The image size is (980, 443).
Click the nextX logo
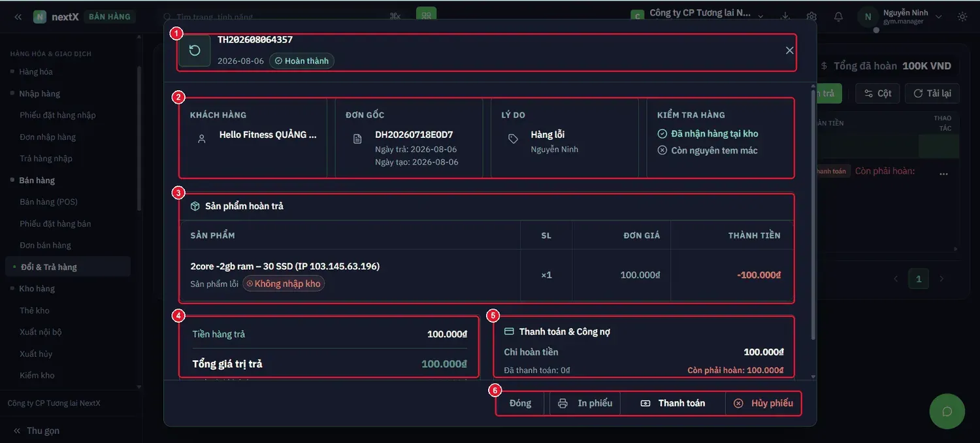56,17
